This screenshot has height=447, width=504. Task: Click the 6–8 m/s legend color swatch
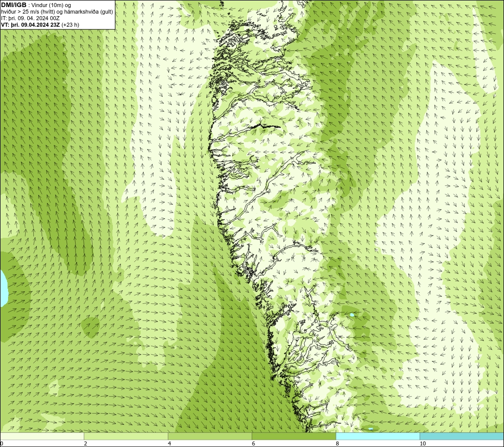pos(294,436)
